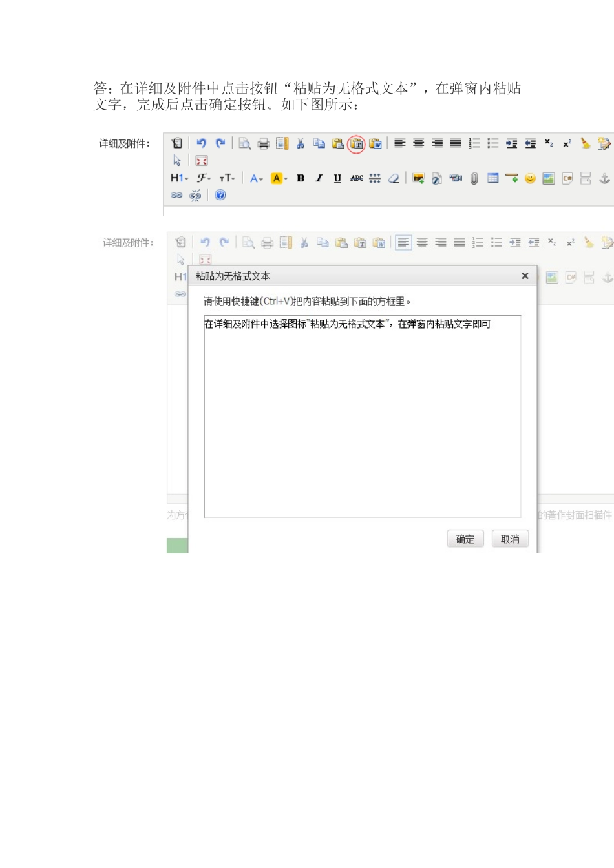Open Insert Template in the undimmed toolbar
This screenshot has height=868, width=614.
[282, 143]
